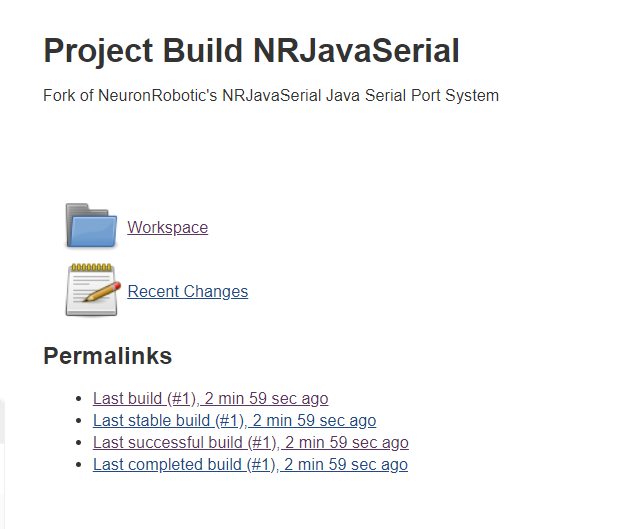Click the Fork of NeuronRobotic's description text

pos(271,95)
